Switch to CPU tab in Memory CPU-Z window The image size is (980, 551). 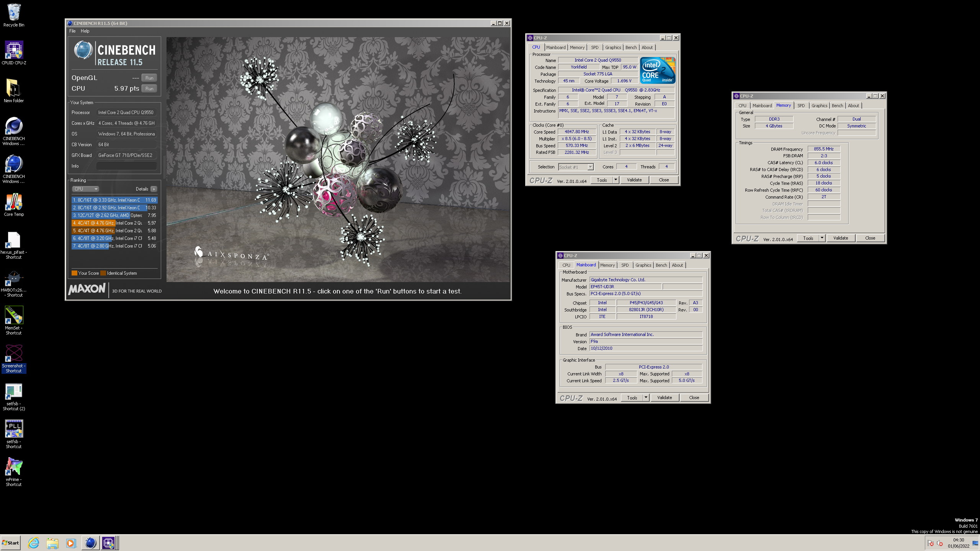pyautogui.click(x=742, y=106)
